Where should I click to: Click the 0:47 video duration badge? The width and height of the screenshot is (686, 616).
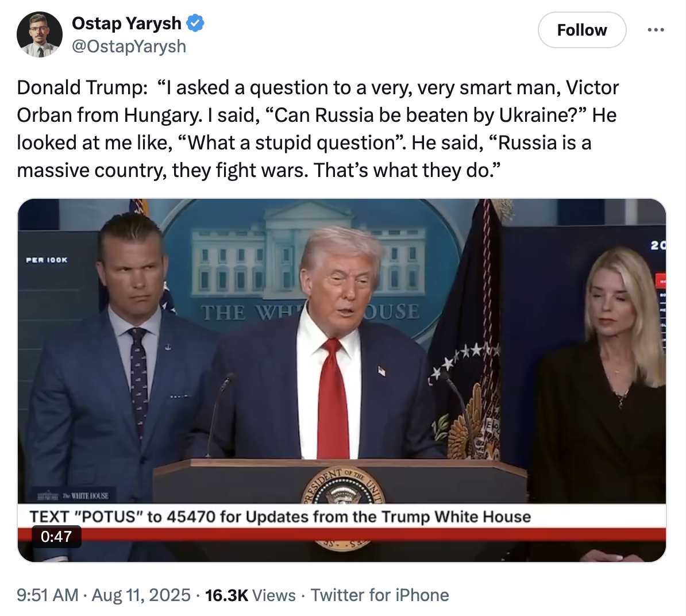[x=56, y=537]
